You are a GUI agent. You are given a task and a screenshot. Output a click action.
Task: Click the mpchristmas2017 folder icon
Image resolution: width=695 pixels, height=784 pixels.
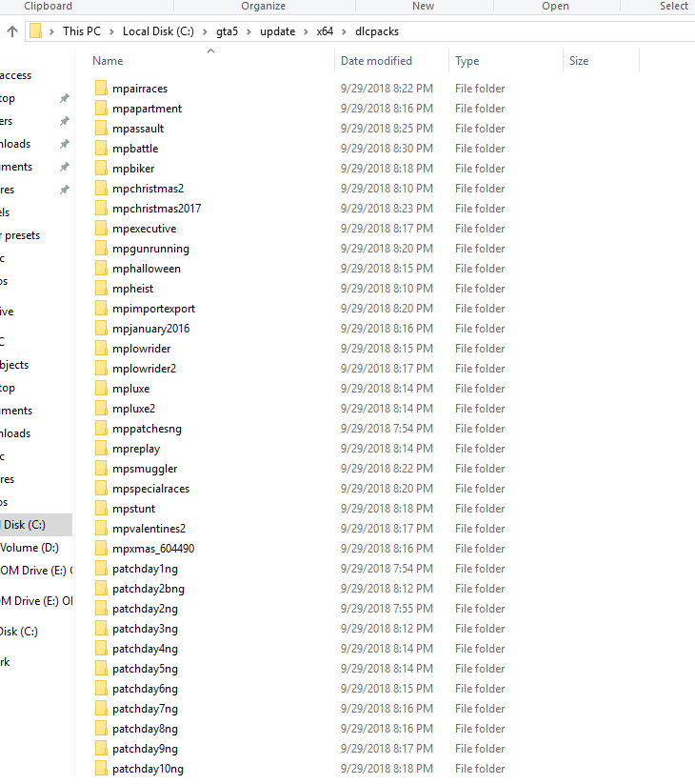[x=101, y=208]
